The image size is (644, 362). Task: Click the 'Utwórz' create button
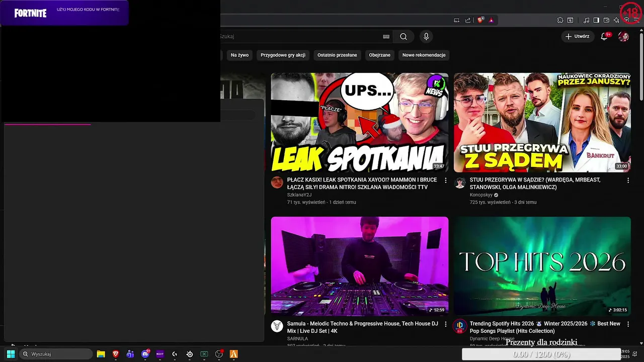[577, 36]
